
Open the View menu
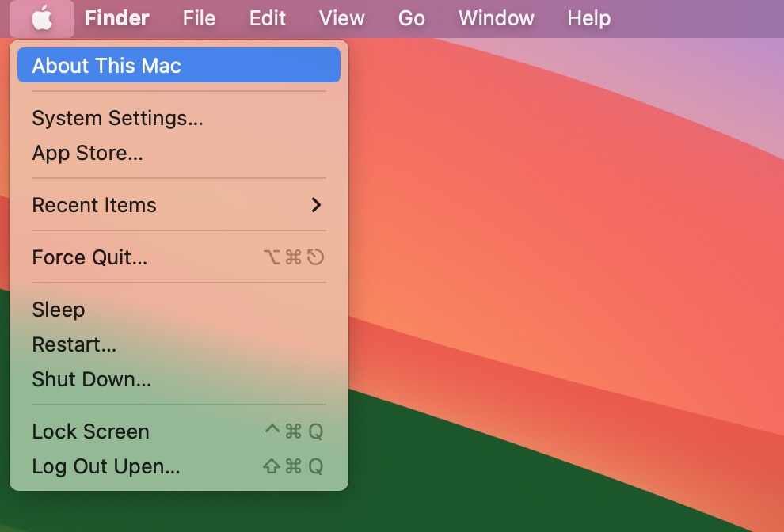342,18
